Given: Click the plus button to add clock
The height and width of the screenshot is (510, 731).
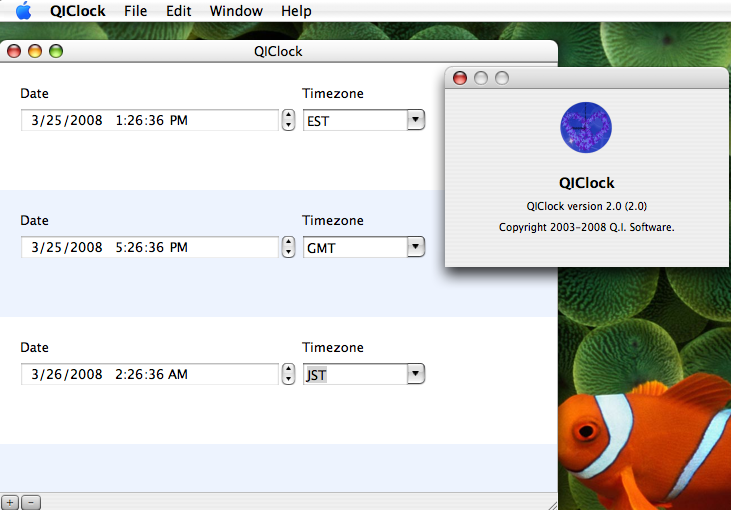Looking at the screenshot, I should click(10, 503).
